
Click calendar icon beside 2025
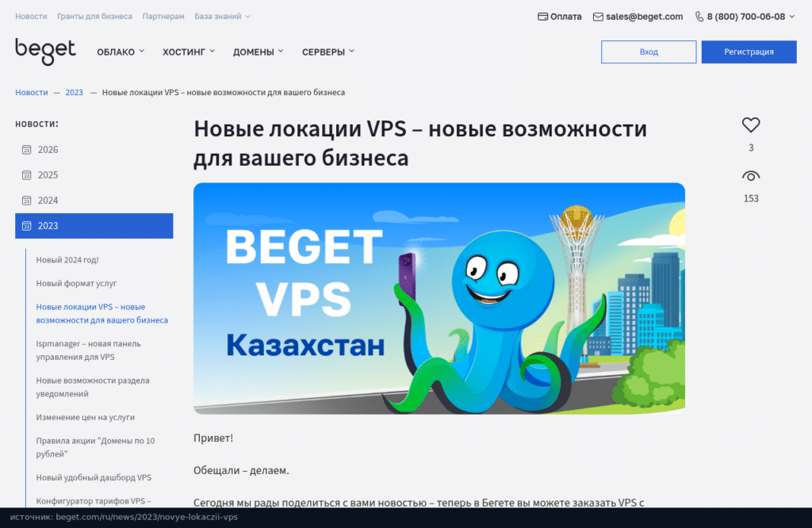pyautogui.click(x=26, y=175)
